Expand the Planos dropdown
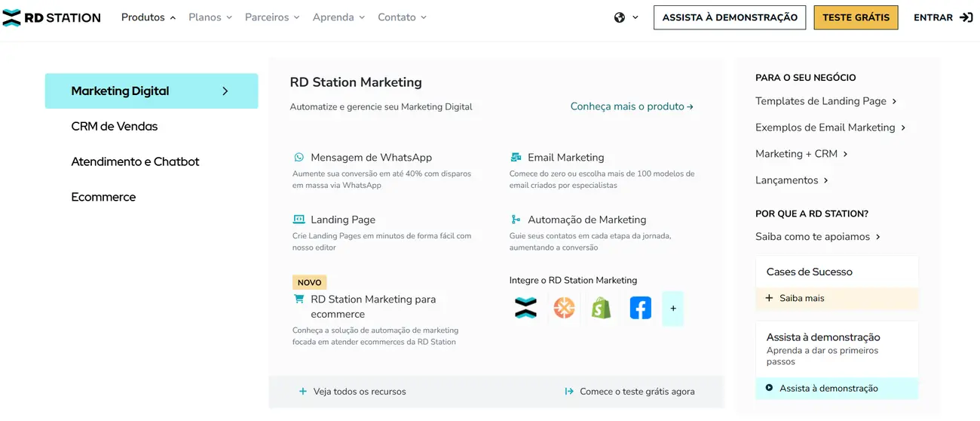This screenshot has height=421, width=980. [x=210, y=17]
